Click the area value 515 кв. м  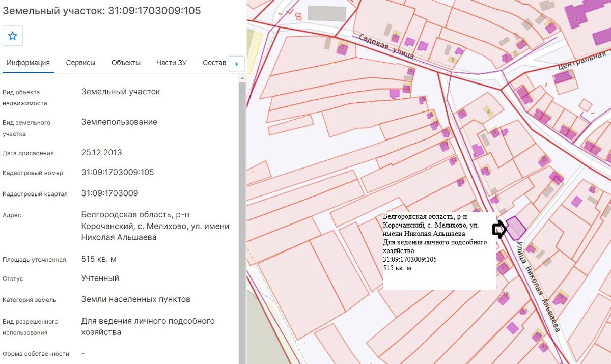pyautogui.click(x=99, y=259)
